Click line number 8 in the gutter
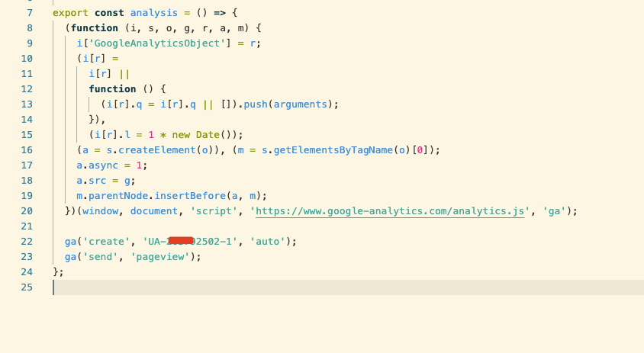 (x=30, y=28)
